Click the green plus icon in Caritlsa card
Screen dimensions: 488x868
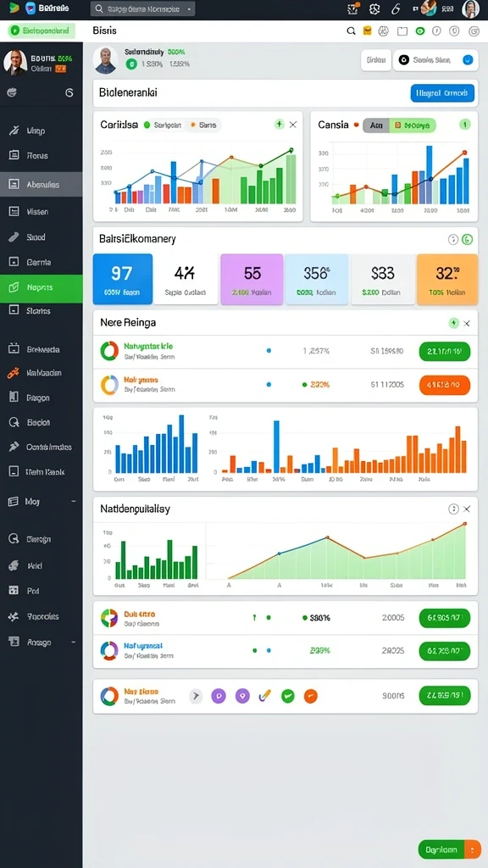280,125
